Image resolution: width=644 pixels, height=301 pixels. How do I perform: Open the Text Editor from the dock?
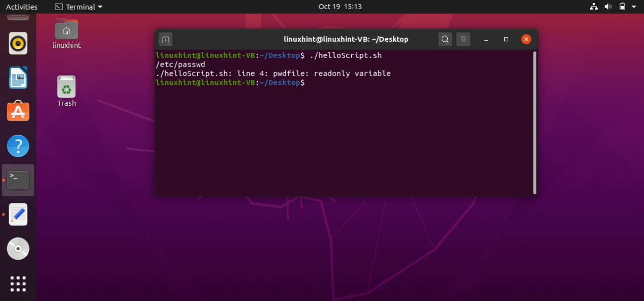pyautogui.click(x=18, y=215)
